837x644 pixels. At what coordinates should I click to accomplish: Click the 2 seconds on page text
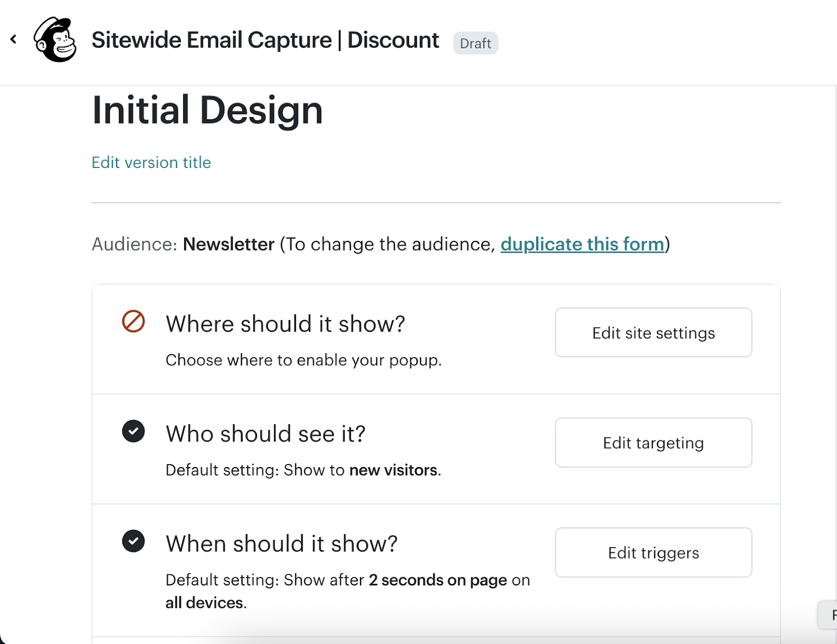pos(437,580)
